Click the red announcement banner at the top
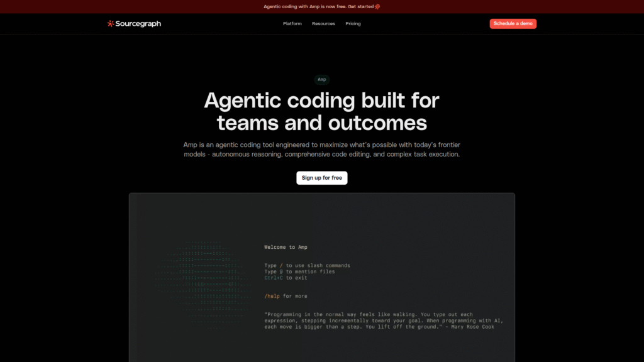Viewport: 644px width, 362px height. tap(322, 6)
